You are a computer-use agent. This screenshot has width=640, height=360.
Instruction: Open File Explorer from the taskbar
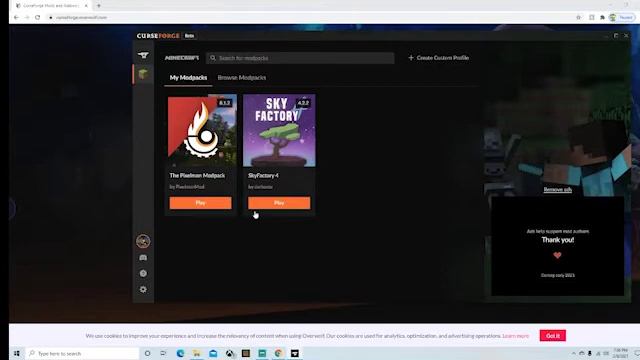197,353
